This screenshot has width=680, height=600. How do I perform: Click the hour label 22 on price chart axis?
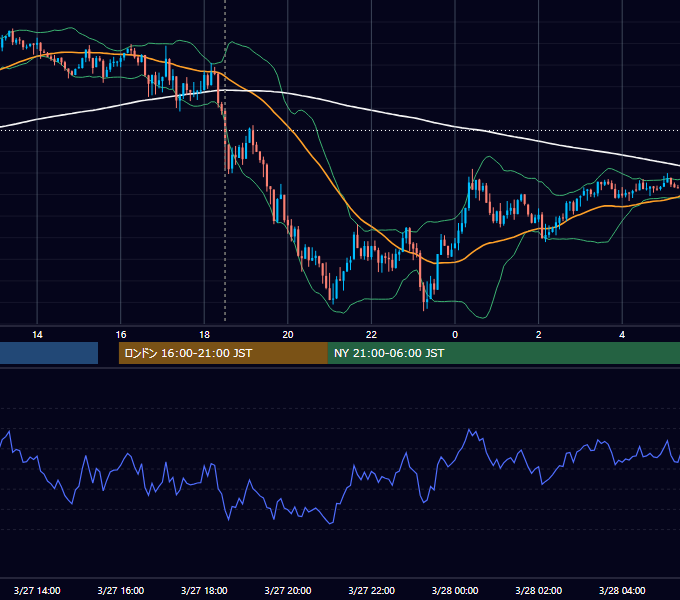pyautogui.click(x=372, y=335)
